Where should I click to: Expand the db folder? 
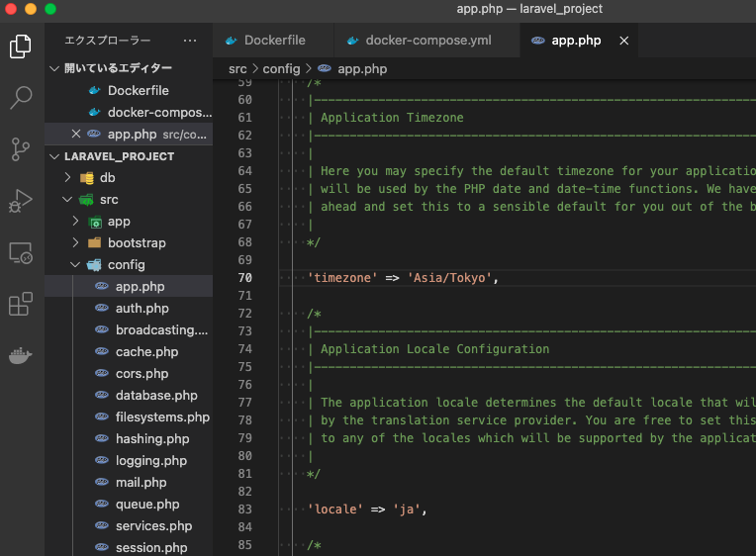[108, 178]
